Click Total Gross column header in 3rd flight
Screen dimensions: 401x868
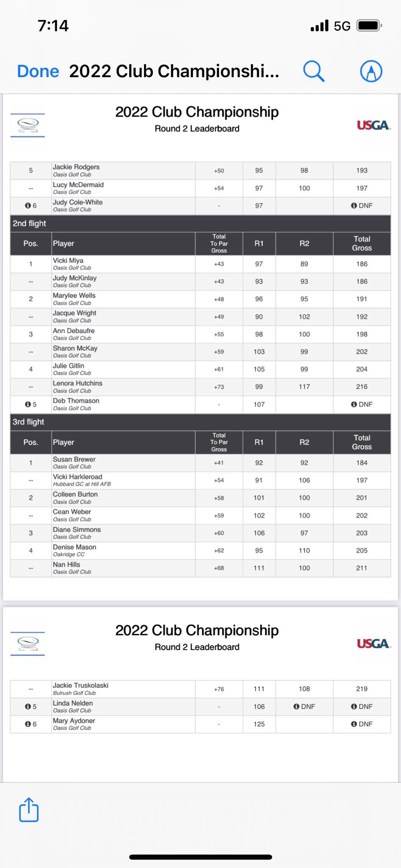click(362, 442)
